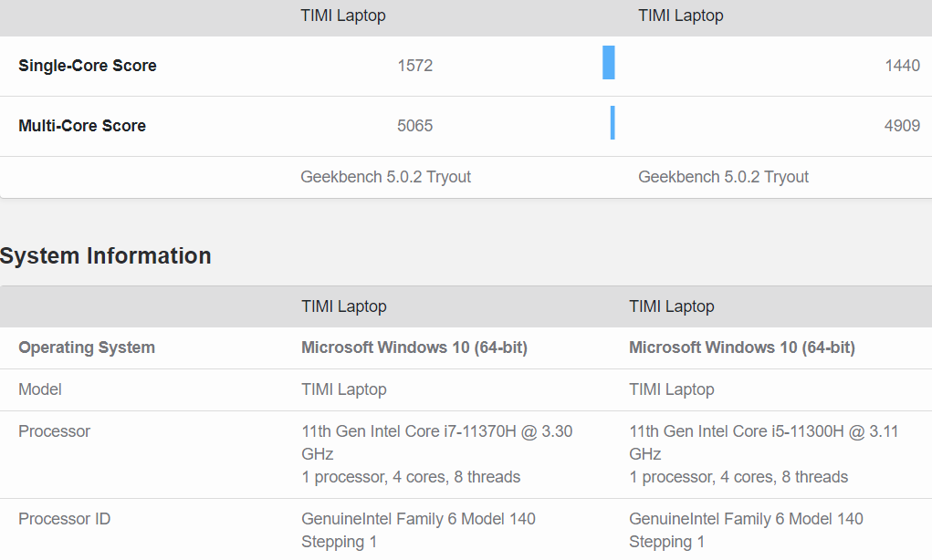Click the blue Multi-Core Score comparison bar
932x560 pixels.
(613, 123)
